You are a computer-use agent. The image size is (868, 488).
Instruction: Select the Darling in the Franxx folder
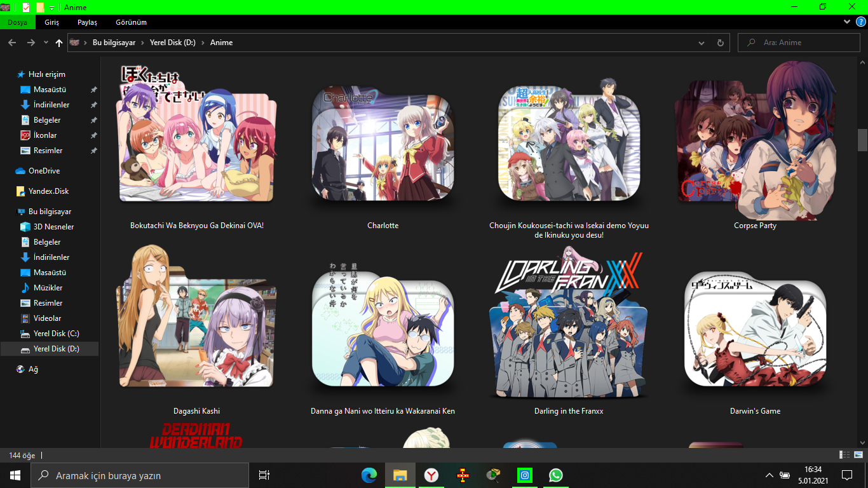coord(569,330)
